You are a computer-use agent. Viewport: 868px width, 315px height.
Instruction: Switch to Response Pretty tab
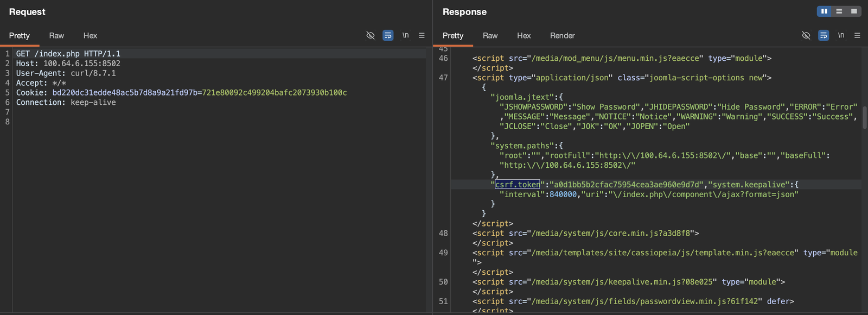(453, 35)
